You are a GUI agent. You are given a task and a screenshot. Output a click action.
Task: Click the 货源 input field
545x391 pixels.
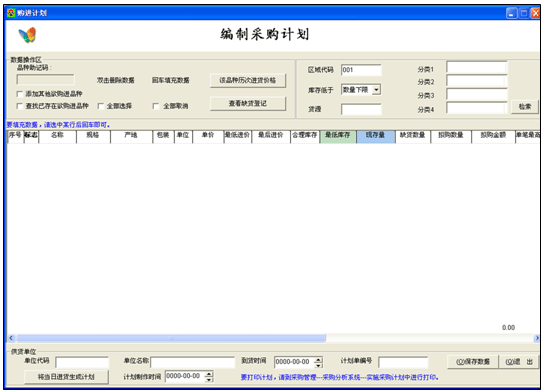pyautogui.click(x=361, y=109)
